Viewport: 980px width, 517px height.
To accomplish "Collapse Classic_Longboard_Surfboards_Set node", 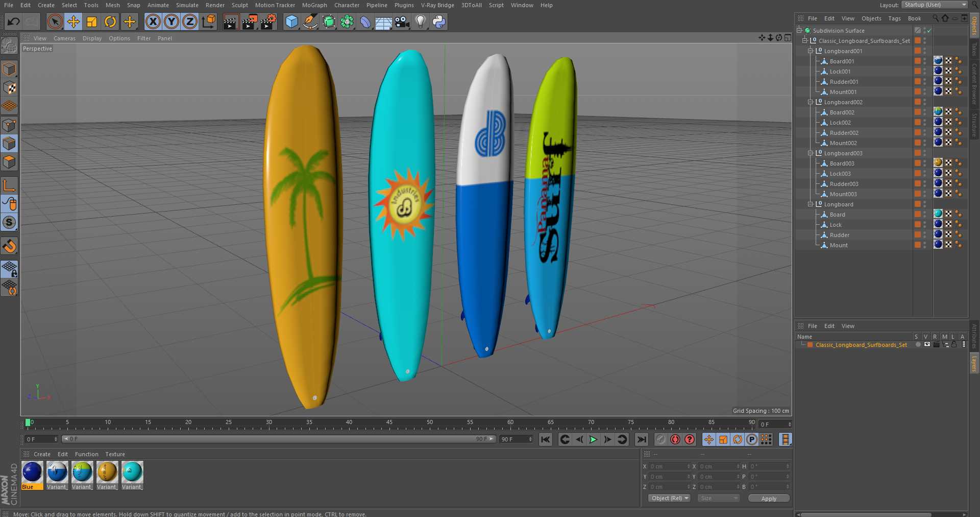I will [805, 40].
